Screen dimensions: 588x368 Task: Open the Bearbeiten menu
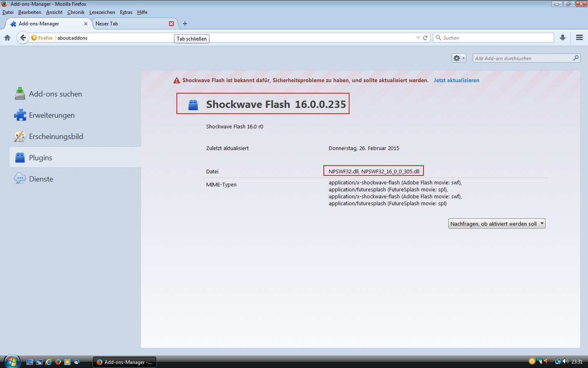30,12
